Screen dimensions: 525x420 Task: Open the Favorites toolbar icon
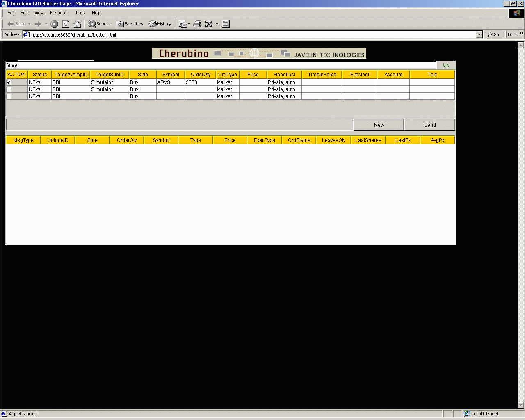coord(130,24)
